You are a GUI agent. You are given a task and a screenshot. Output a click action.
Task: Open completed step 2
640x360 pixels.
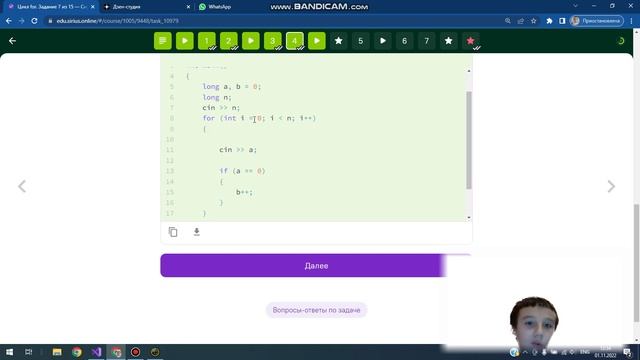(229, 41)
